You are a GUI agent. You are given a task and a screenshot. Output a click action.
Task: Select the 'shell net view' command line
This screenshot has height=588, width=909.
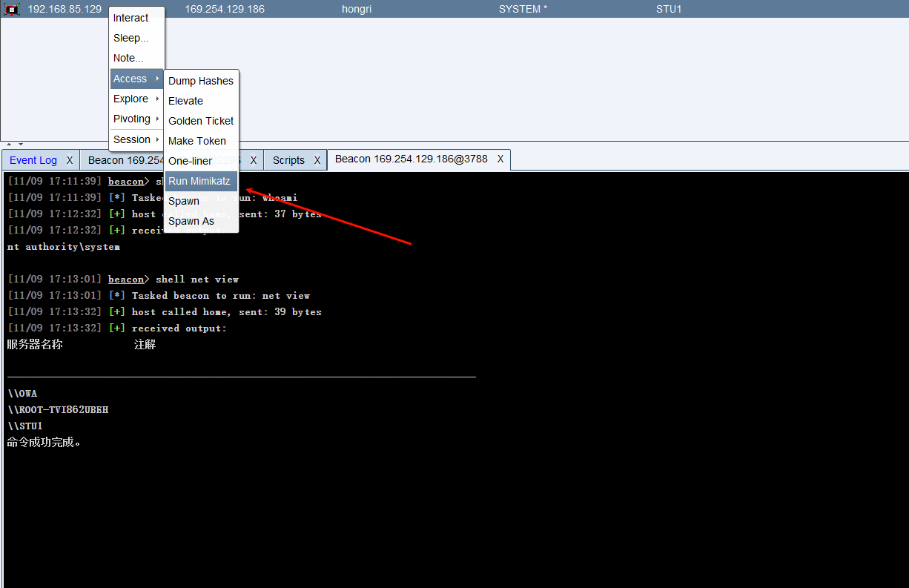tap(123, 280)
